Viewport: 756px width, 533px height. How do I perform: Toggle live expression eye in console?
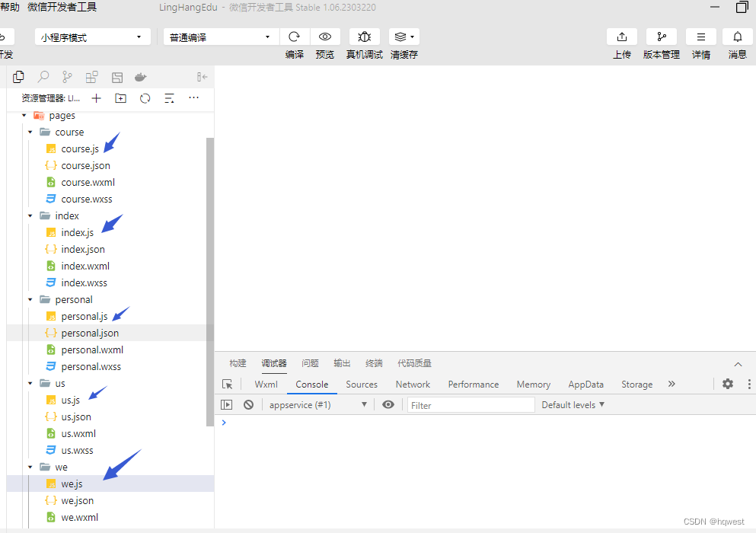point(388,404)
